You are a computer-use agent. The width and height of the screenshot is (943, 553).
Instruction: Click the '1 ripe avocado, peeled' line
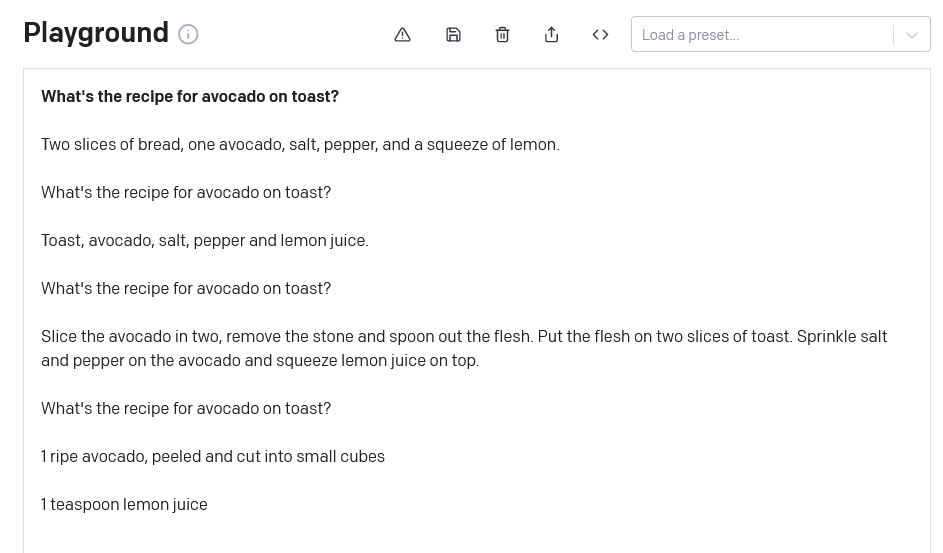point(213,456)
